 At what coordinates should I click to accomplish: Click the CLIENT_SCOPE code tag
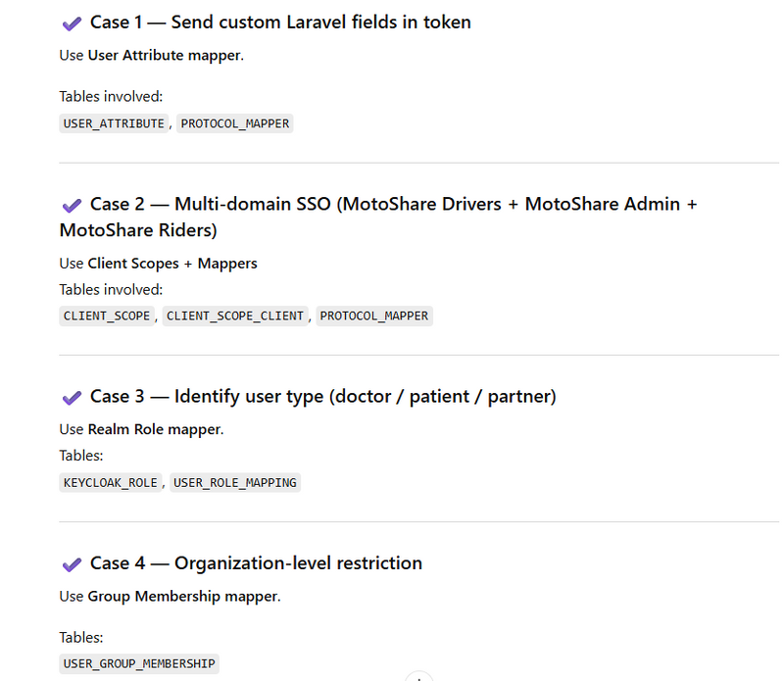tap(107, 316)
